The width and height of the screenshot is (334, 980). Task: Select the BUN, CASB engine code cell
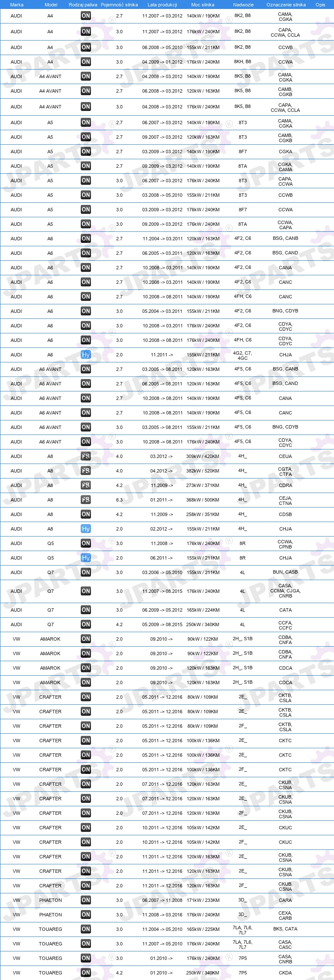[x=285, y=572]
